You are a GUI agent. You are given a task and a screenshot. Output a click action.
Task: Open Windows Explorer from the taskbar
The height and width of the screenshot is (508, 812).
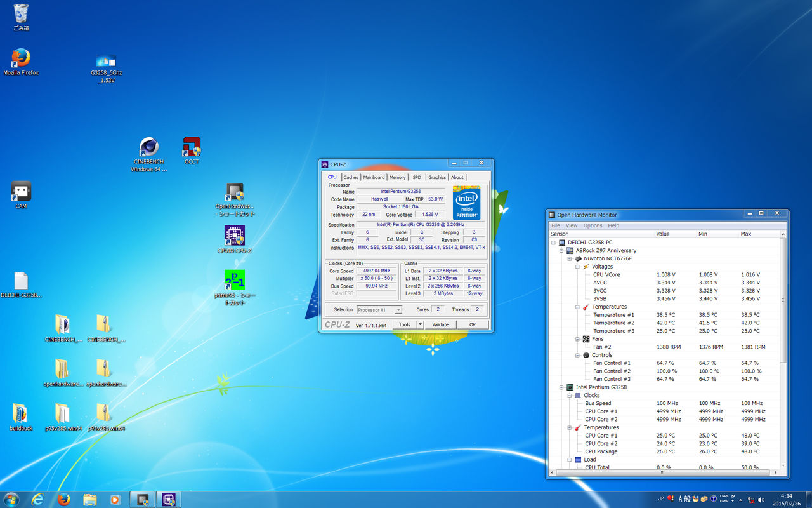pyautogui.click(x=89, y=500)
